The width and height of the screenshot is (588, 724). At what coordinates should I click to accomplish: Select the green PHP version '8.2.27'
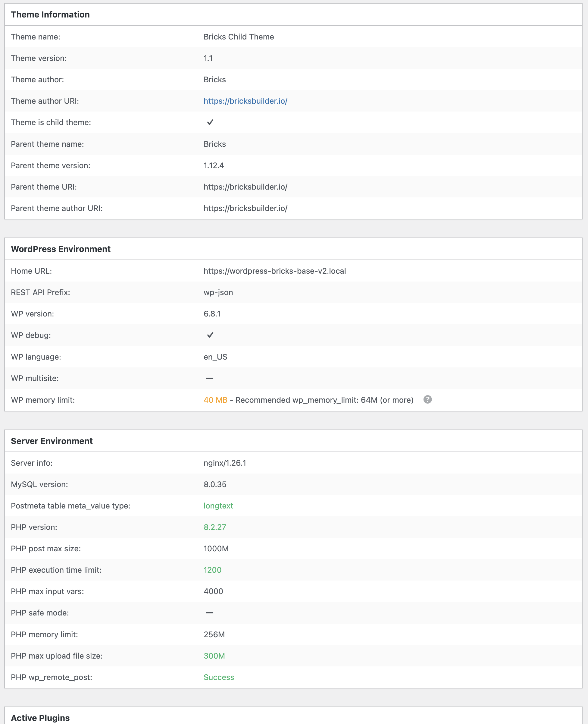pyautogui.click(x=215, y=527)
